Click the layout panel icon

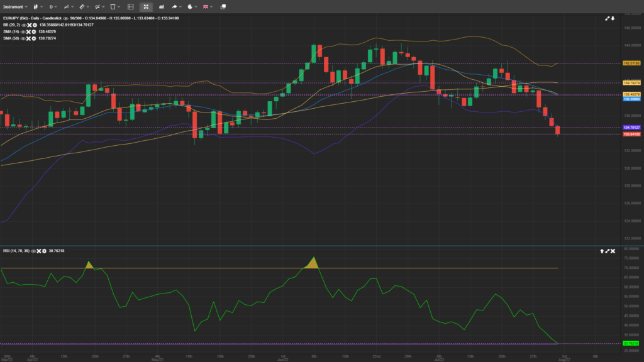130,6
